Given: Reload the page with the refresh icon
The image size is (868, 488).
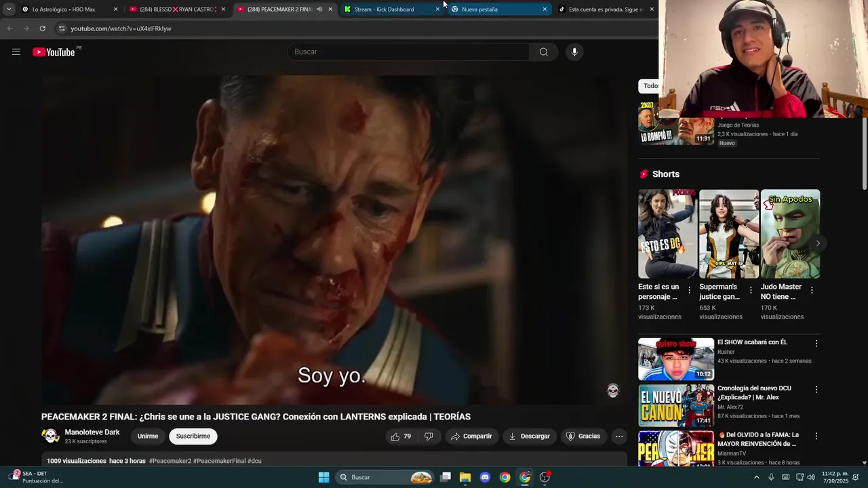Looking at the screenshot, I should pos(42,28).
